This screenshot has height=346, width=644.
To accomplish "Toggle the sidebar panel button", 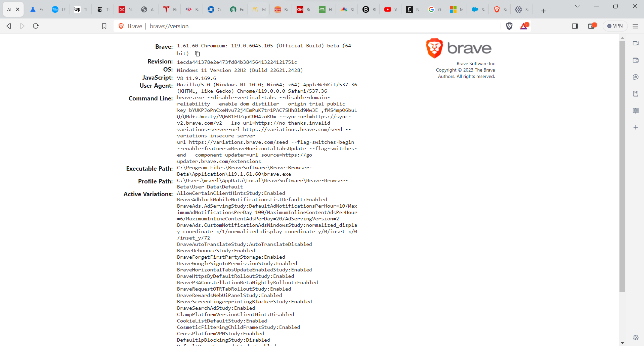I will pyautogui.click(x=575, y=26).
